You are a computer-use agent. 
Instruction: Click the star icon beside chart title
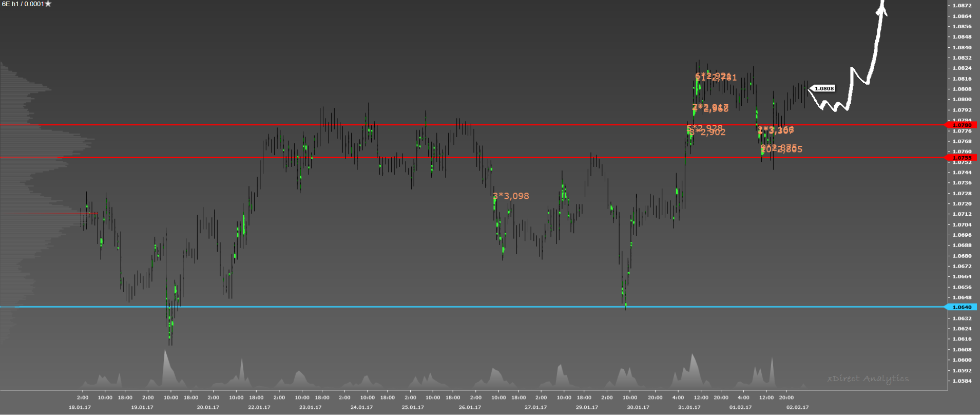point(48,4)
